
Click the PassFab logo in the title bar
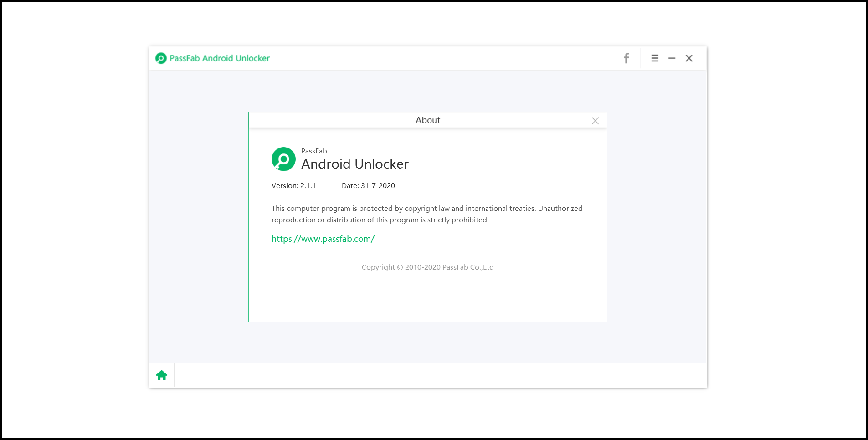tap(161, 58)
